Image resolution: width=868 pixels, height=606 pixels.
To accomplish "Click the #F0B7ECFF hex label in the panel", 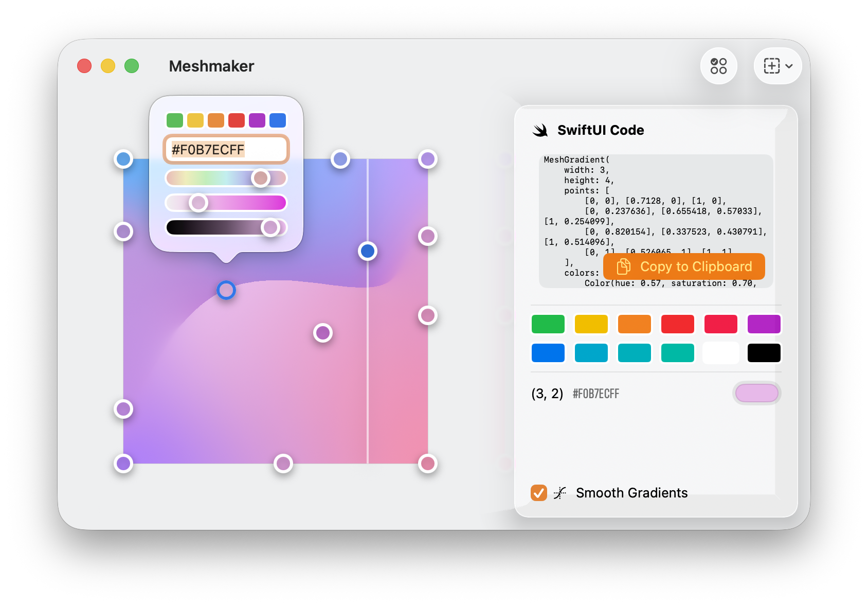I will pos(596,394).
